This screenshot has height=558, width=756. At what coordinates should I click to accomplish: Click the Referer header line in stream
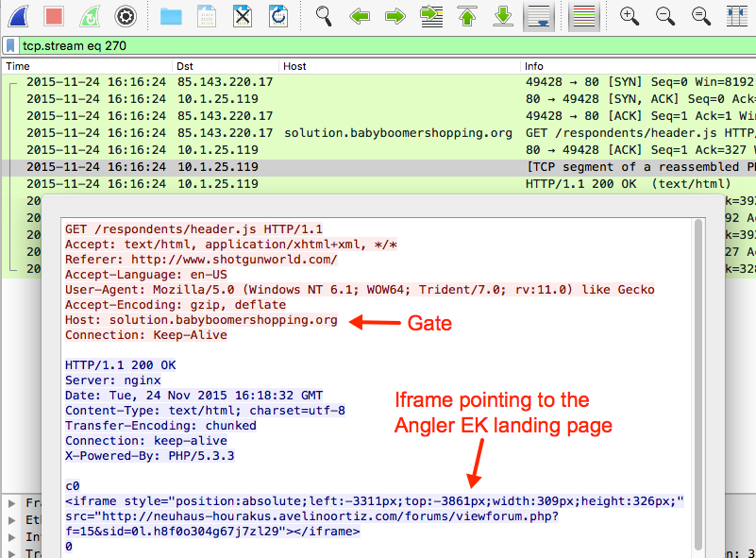point(201,260)
